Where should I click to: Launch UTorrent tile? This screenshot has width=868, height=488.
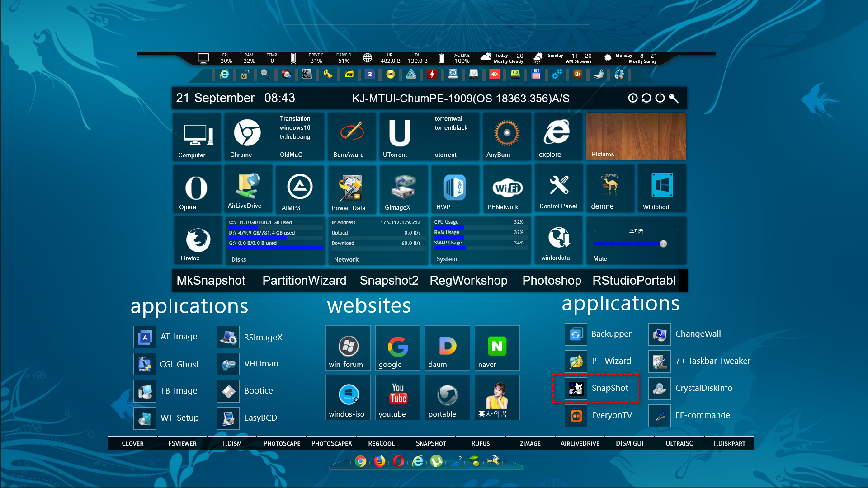pyautogui.click(x=400, y=137)
